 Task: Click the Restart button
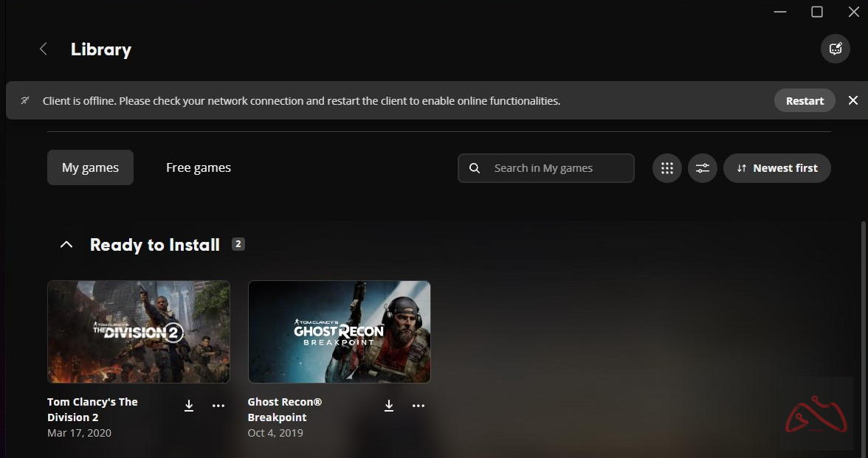click(804, 100)
